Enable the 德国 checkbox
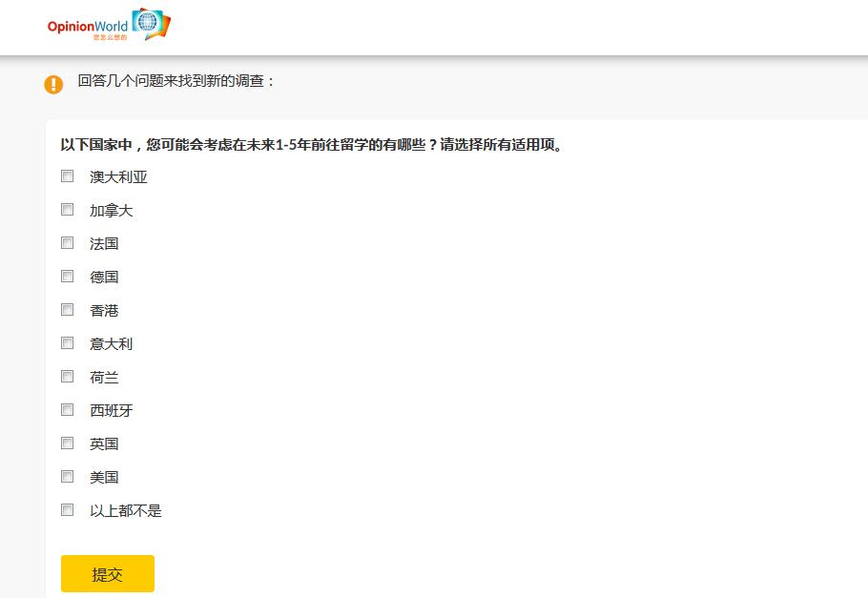The image size is (868, 598). [x=67, y=276]
